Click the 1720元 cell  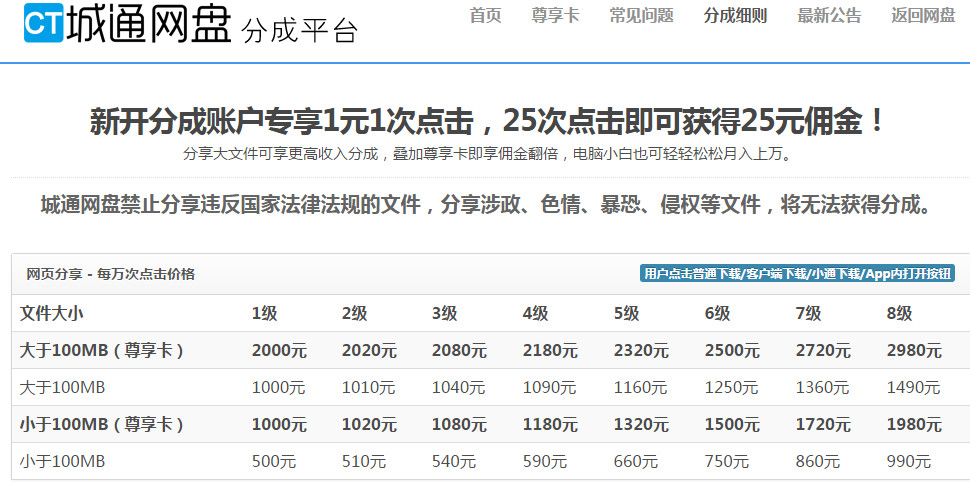coord(823,424)
